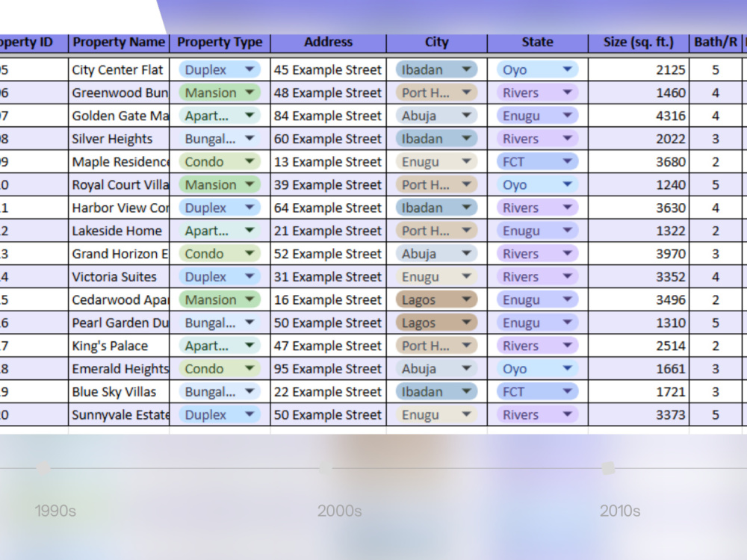The image size is (747, 560).
Task: Jump to the 2000s timeline marker
Action: click(x=326, y=468)
